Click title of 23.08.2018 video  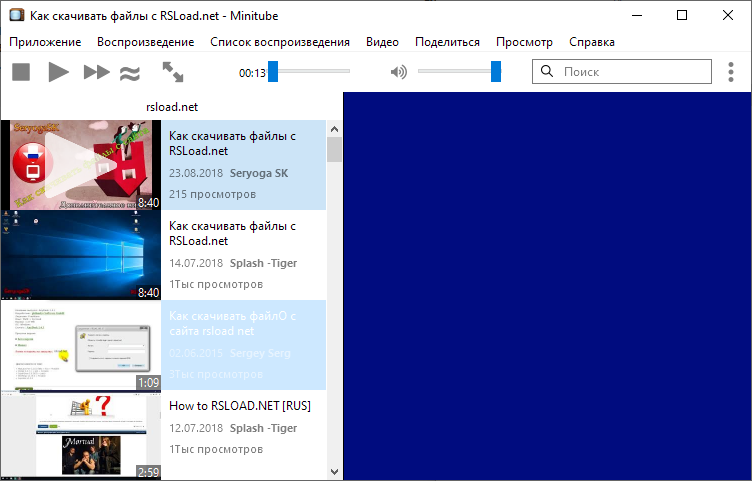coord(232,143)
